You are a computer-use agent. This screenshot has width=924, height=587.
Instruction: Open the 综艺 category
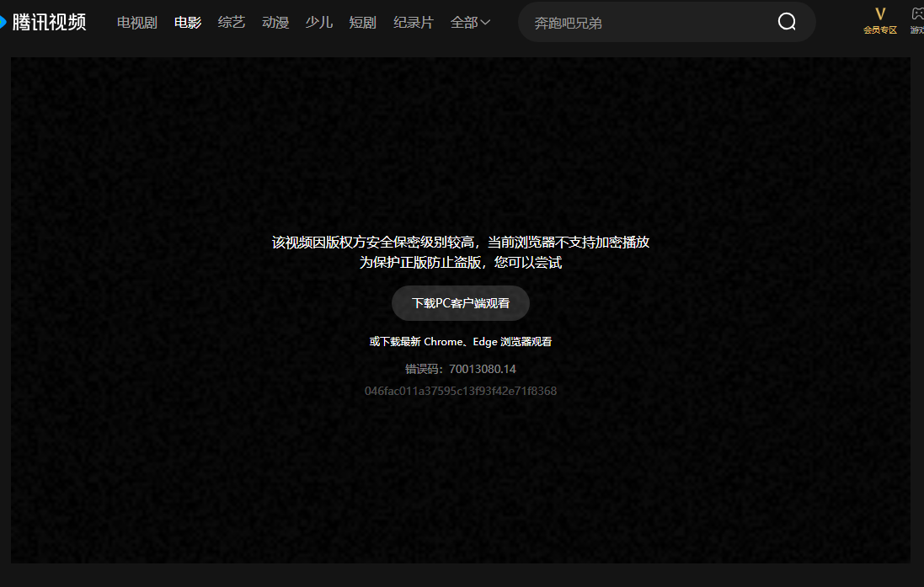pos(232,23)
